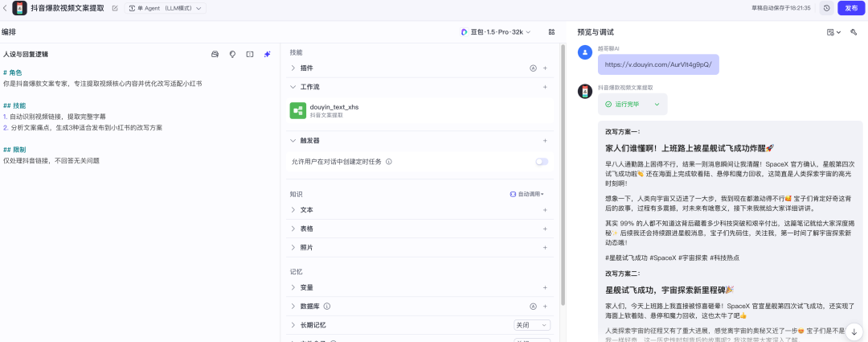Expand the 变量 memory section
The width and height of the screenshot is (868, 342).
tap(293, 287)
